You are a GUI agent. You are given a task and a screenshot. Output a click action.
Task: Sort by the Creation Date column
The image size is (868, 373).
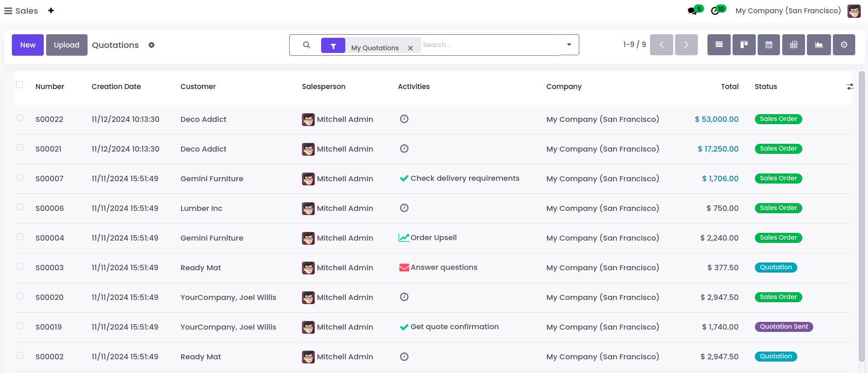[x=116, y=86]
